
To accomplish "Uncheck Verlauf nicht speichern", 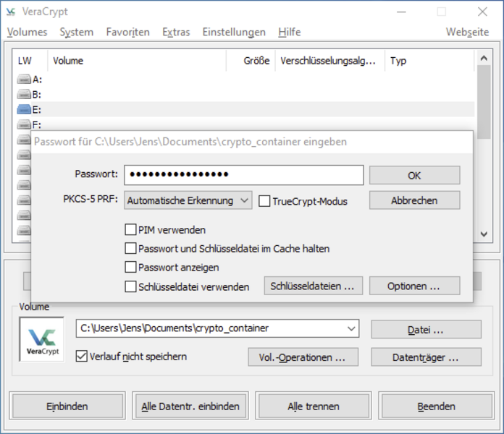I will 82,356.
